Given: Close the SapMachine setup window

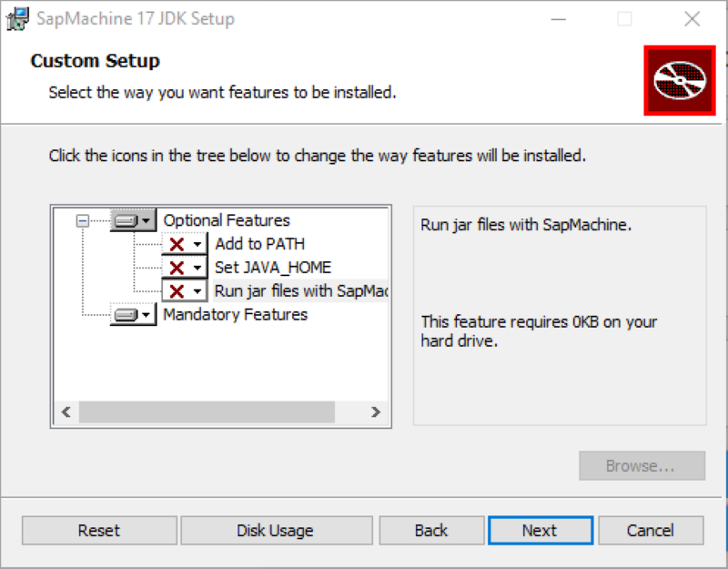Looking at the screenshot, I should click(693, 19).
